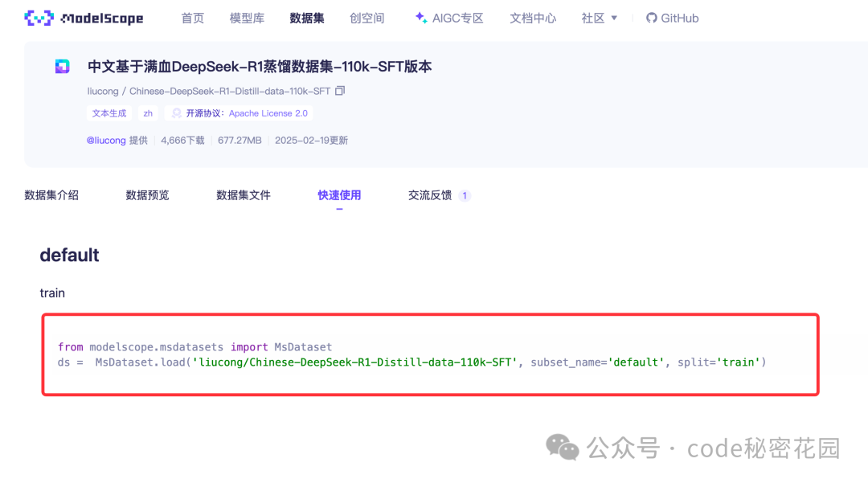868x483 pixels.
Task: Open the AIGC专区 section
Action: 449,18
